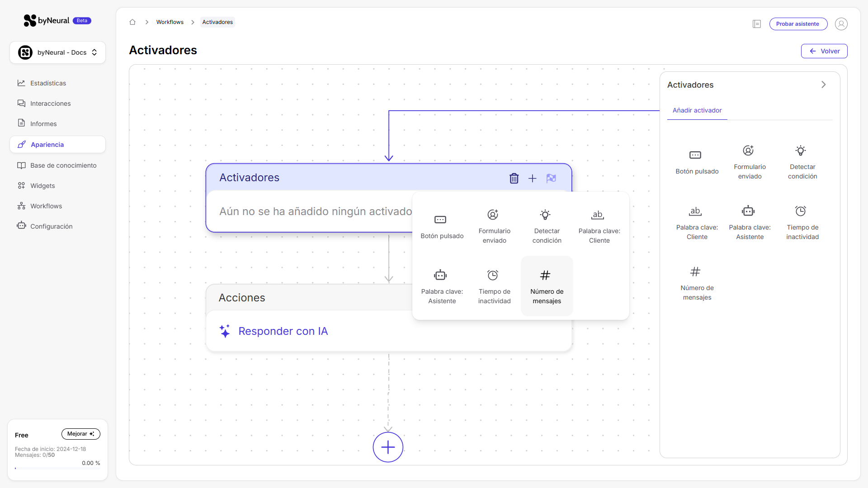
Task: Choose Tiempo de inactividad in popup menu
Action: tap(494, 286)
